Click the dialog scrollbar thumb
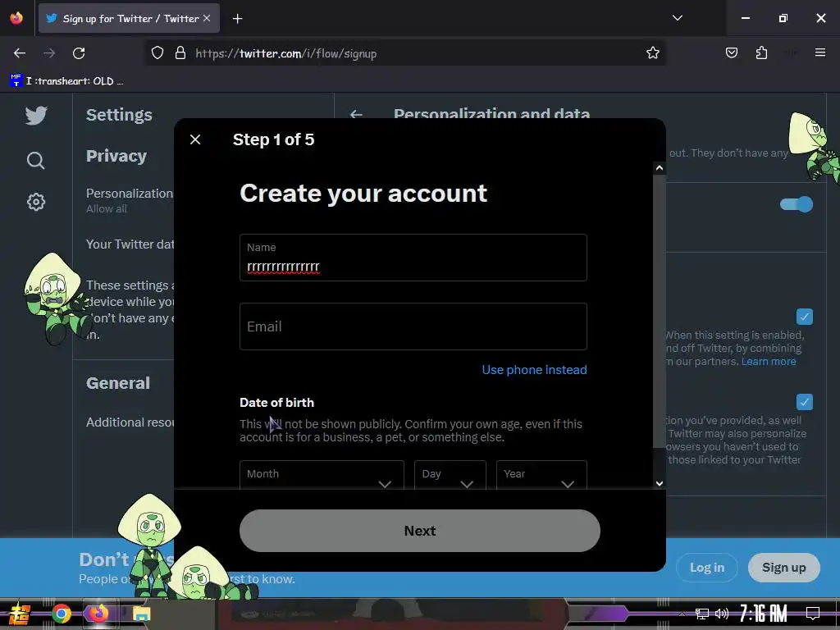The height and width of the screenshot is (630, 840). coord(660,311)
